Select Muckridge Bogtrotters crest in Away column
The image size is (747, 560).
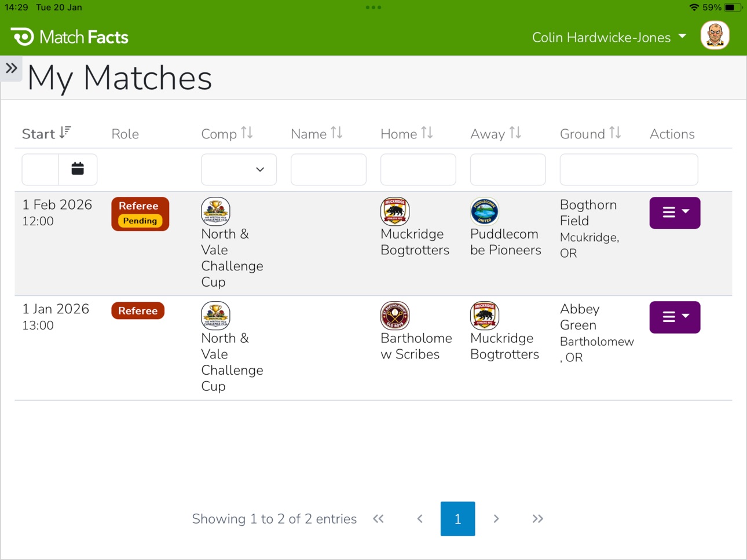(x=485, y=315)
